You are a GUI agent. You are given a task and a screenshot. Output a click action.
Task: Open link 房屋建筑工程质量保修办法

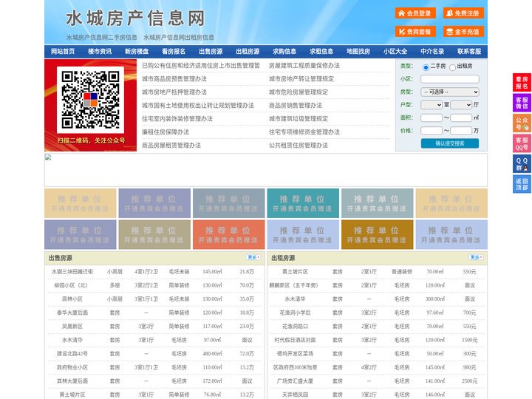304,66
